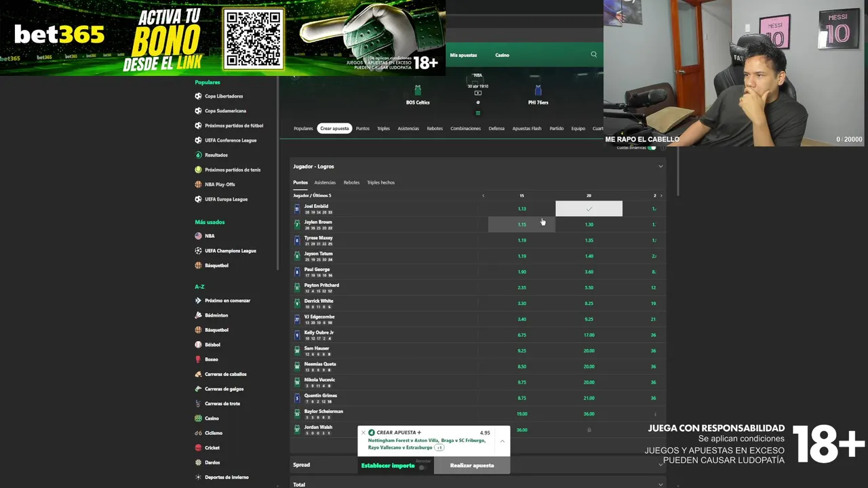Screen dimensions: 868x488
Task: Select the Crear apuesta tab
Action: tap(334, 128)
